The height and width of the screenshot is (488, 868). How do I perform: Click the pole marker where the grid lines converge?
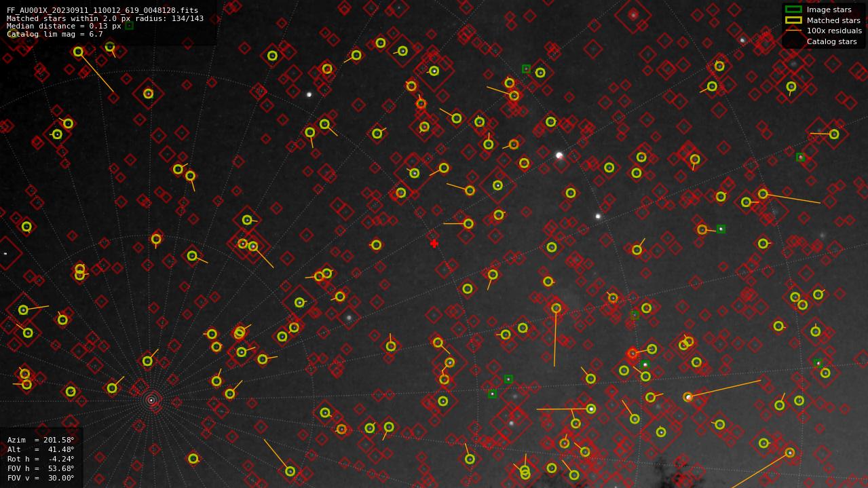[x=151, y=400]
